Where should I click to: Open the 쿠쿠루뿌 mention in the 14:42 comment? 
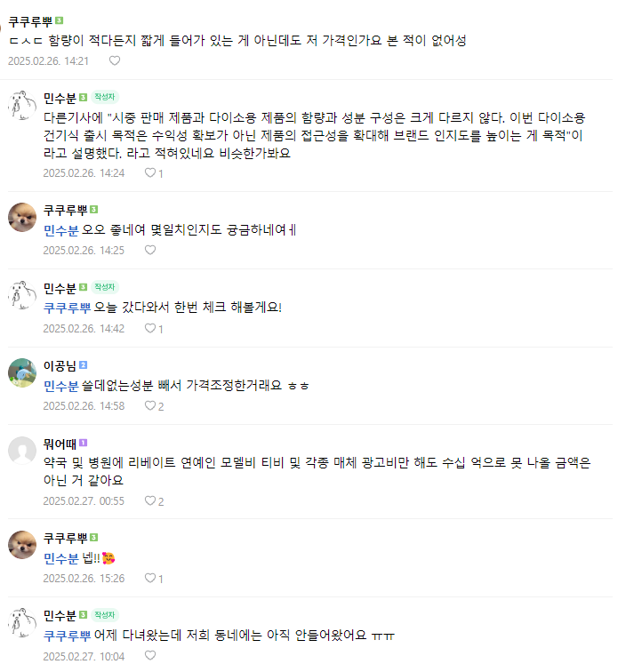(68, 308)
